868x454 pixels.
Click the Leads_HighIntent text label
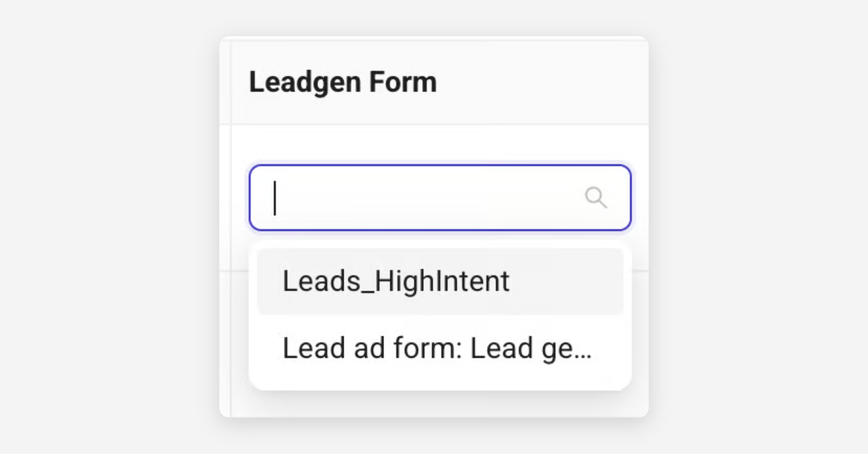(396, 281)
